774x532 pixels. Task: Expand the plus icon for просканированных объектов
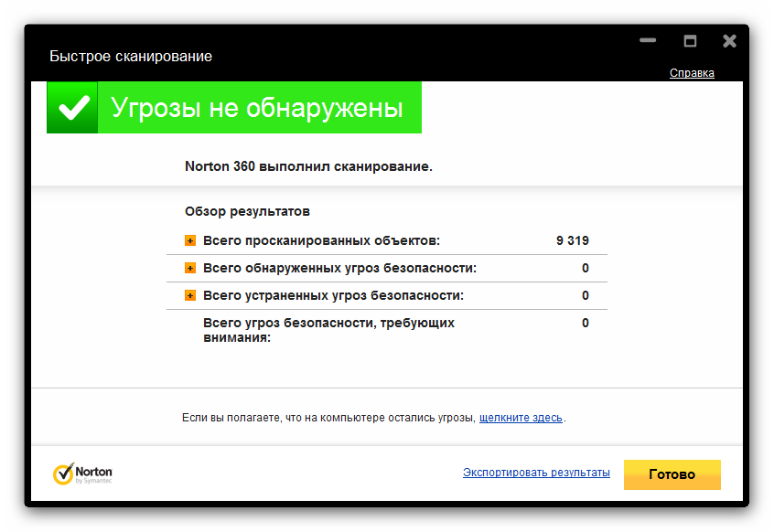pyautogui.click(x=190, y=241)
